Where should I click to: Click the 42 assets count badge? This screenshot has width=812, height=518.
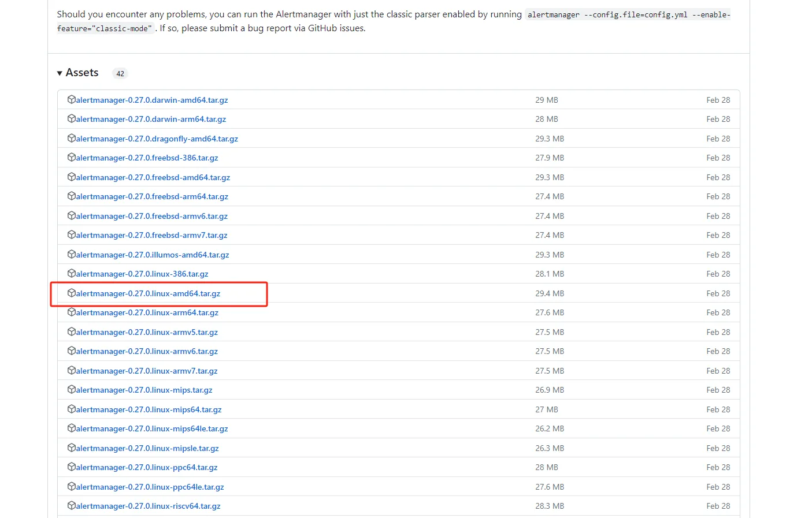(x=120, y=73)
